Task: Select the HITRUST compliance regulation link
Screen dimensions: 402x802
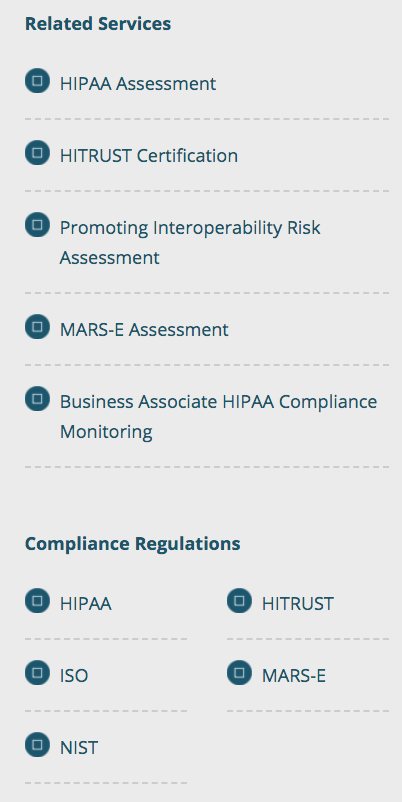Action: click(x=298, y=604)
